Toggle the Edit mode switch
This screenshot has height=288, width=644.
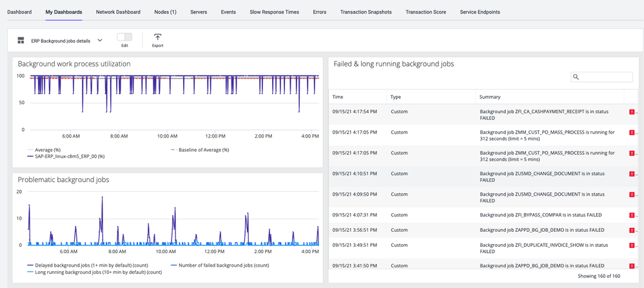tap(124, 37)
